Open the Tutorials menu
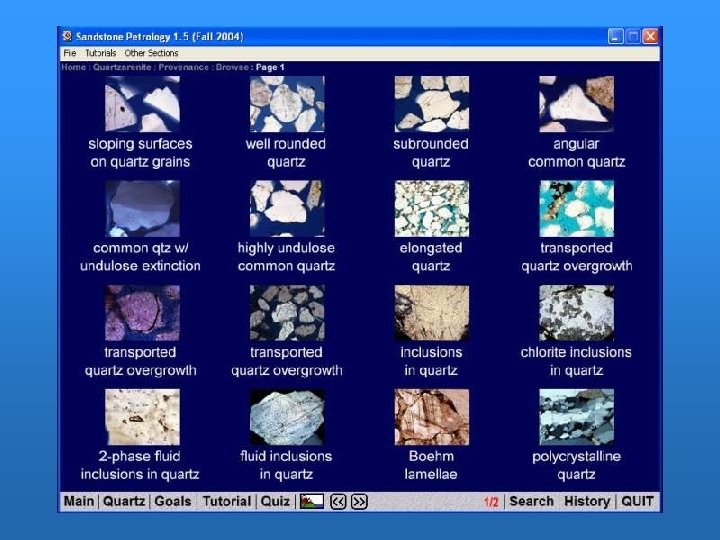 click(101, 53)
